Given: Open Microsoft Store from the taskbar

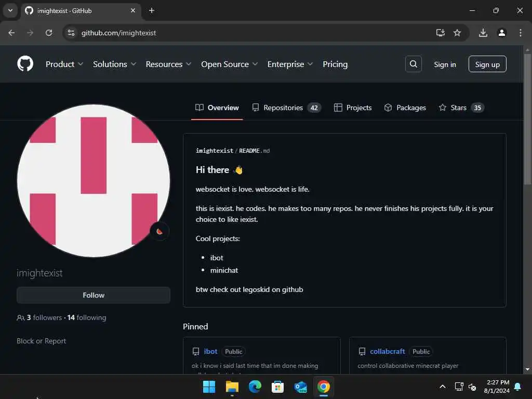Looking at the screenshot, I should point(277,387).
